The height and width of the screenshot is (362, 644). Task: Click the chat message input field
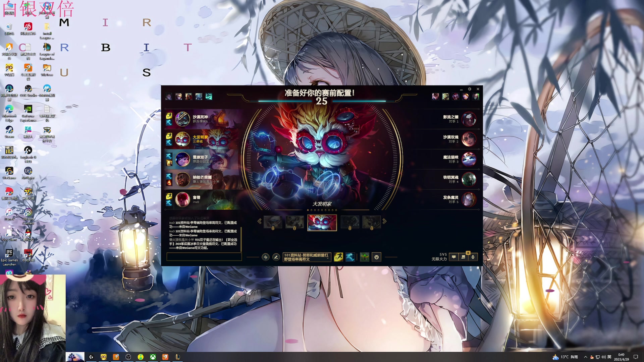204,257
